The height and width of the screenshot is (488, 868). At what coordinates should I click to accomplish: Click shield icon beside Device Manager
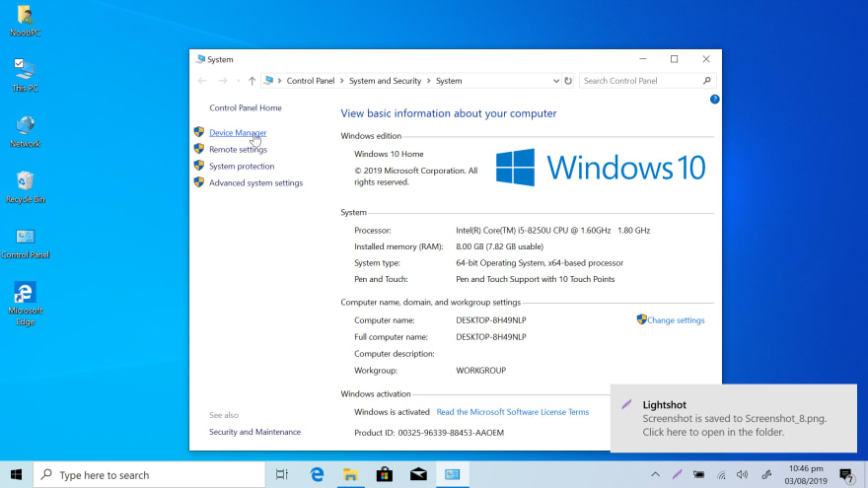[x=199, y=132]
